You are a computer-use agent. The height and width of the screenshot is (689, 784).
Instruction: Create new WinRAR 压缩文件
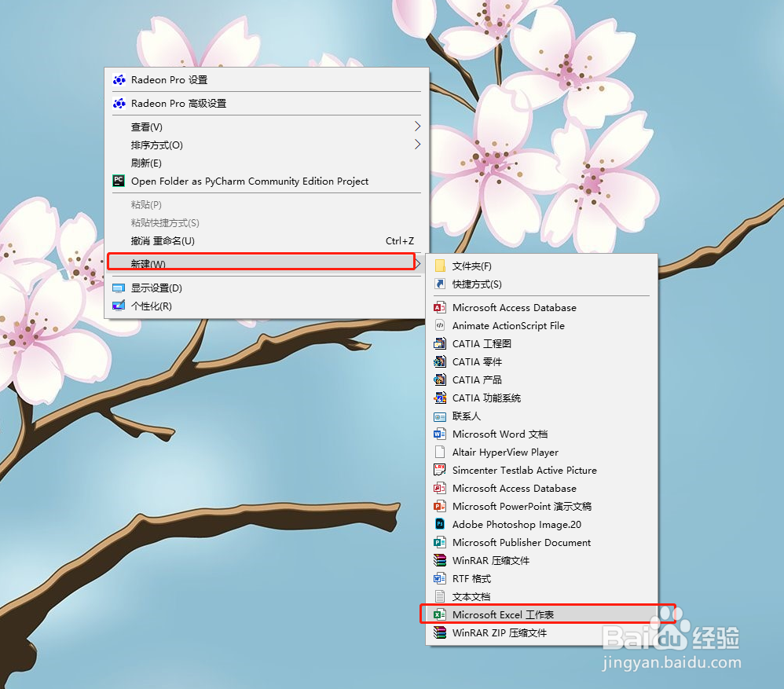[541, 560]
